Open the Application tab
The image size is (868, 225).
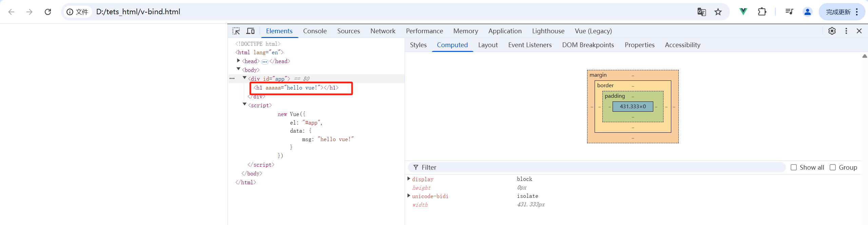(505, 31)
